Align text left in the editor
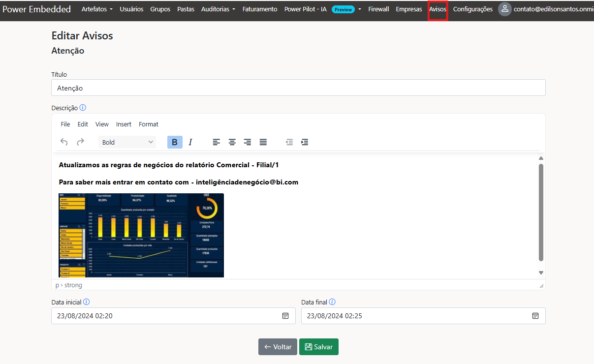The width and height of the screenshot is (594, 364). 216,142
